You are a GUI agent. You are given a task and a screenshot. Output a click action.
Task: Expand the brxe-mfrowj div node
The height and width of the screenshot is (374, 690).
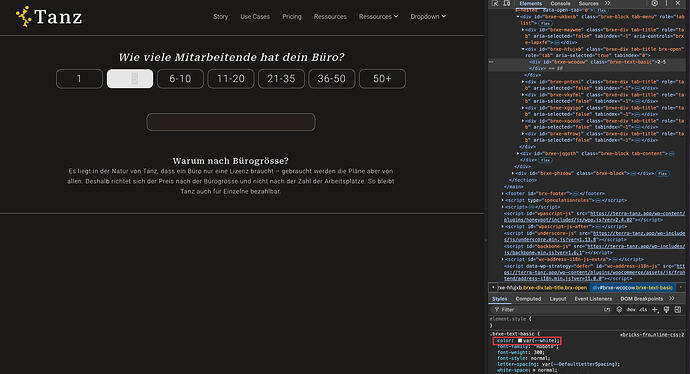coord(523,134)
